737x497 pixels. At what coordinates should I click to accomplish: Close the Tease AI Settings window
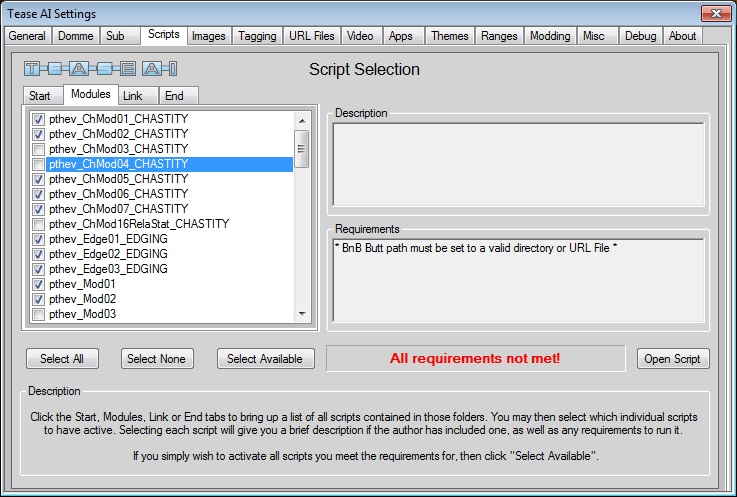point(716,13)
